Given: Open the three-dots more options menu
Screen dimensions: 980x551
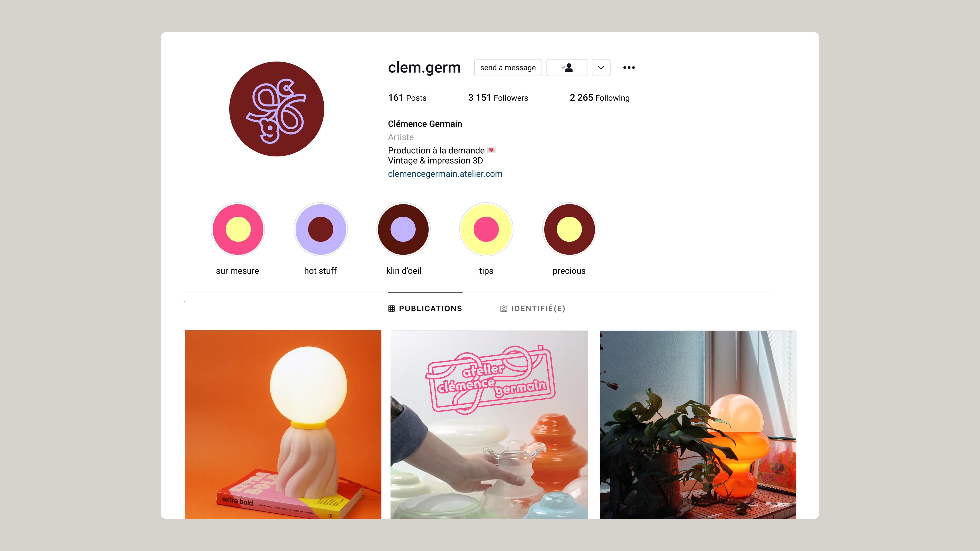Looking at the screenshot, I should pos(629,68).
